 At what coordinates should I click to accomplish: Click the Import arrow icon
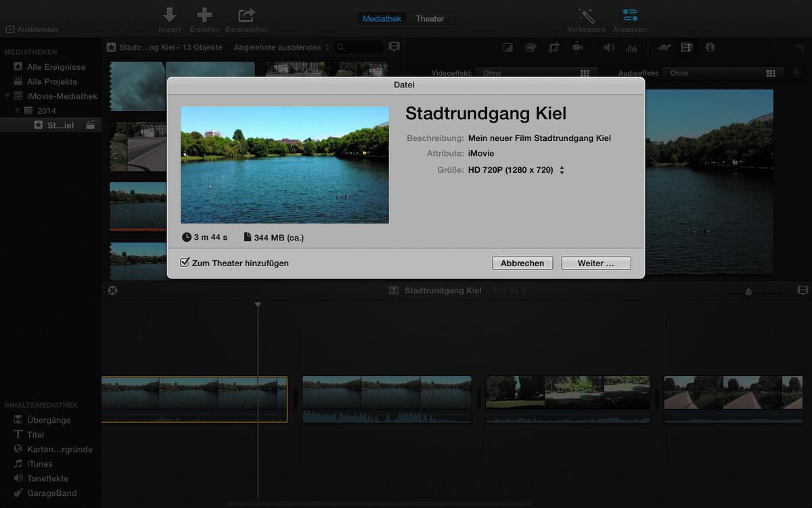pos(169,14)
